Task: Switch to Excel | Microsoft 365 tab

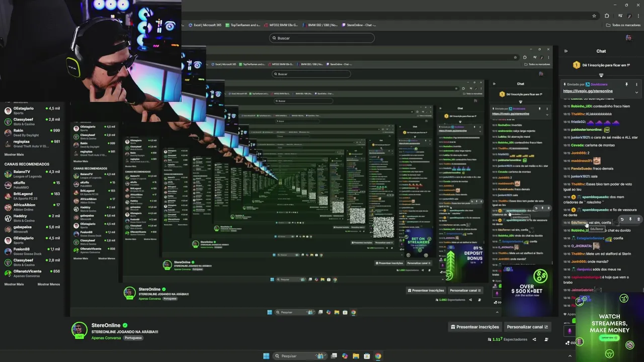Action: coord(205,25)
